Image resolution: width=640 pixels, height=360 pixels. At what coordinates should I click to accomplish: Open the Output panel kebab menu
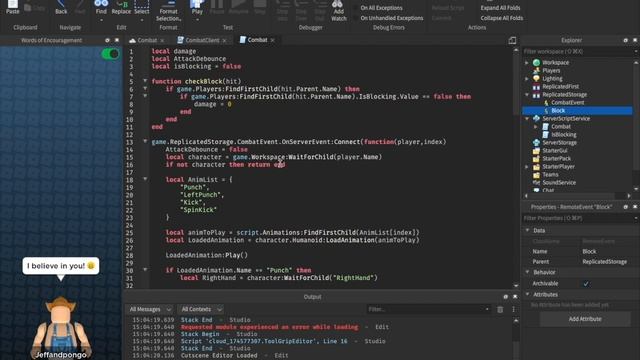coord(513,309)
